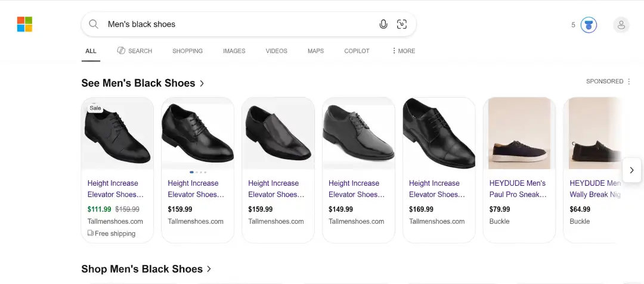
Task: Open the Rewards badge icon
Action: tap(589, 25)
